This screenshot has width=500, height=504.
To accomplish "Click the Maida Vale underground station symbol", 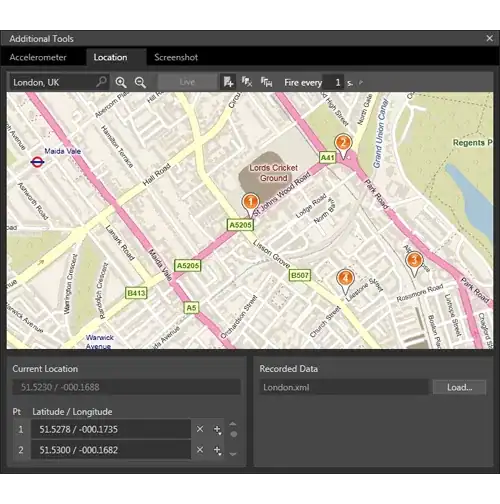I will point(37,162).
